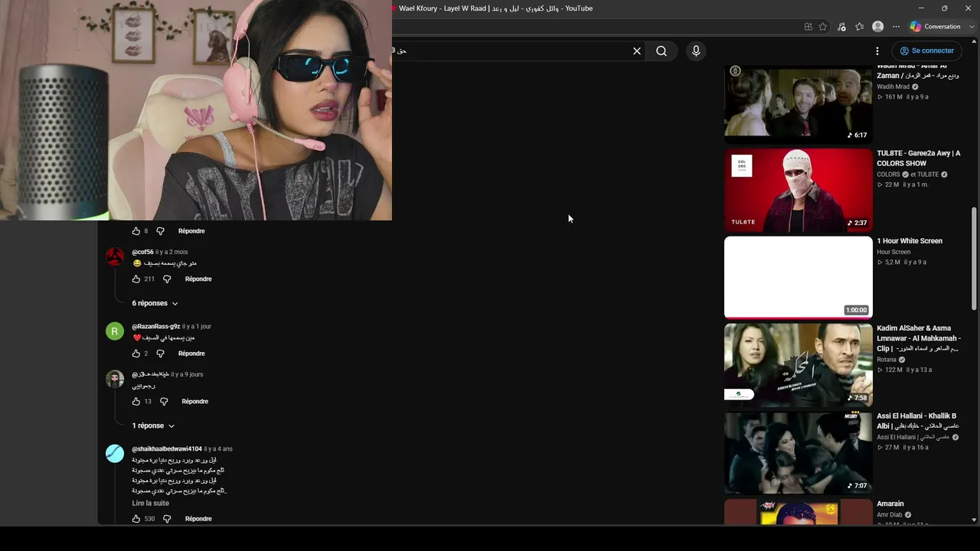
Task: Open the Amarain video thumbnail
Action: coord(799,512)
